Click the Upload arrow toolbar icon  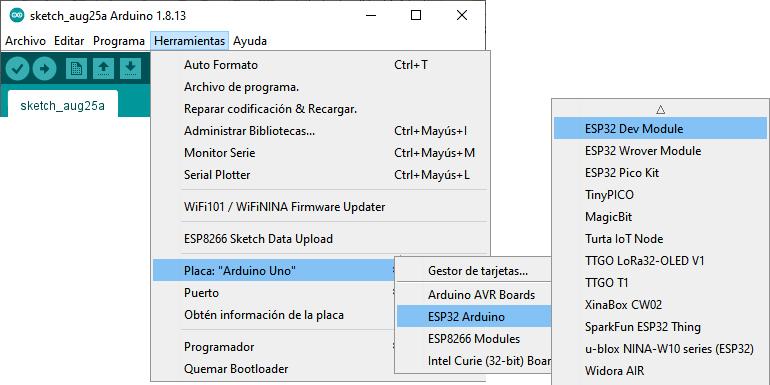pos(45,69)
